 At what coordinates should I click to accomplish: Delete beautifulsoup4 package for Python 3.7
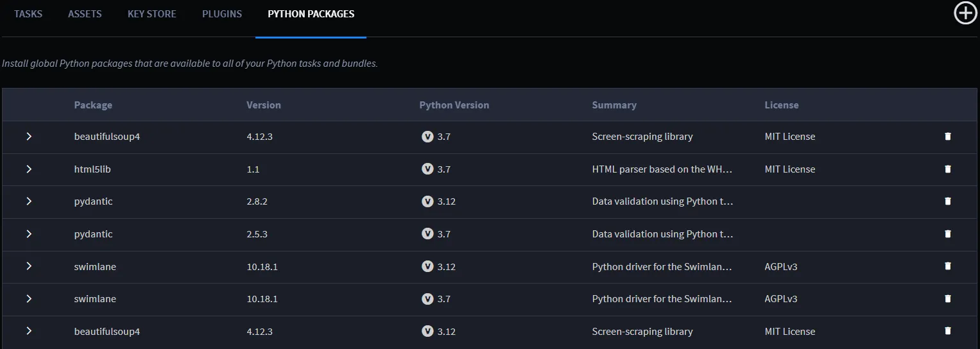click(x=948, y=137)
